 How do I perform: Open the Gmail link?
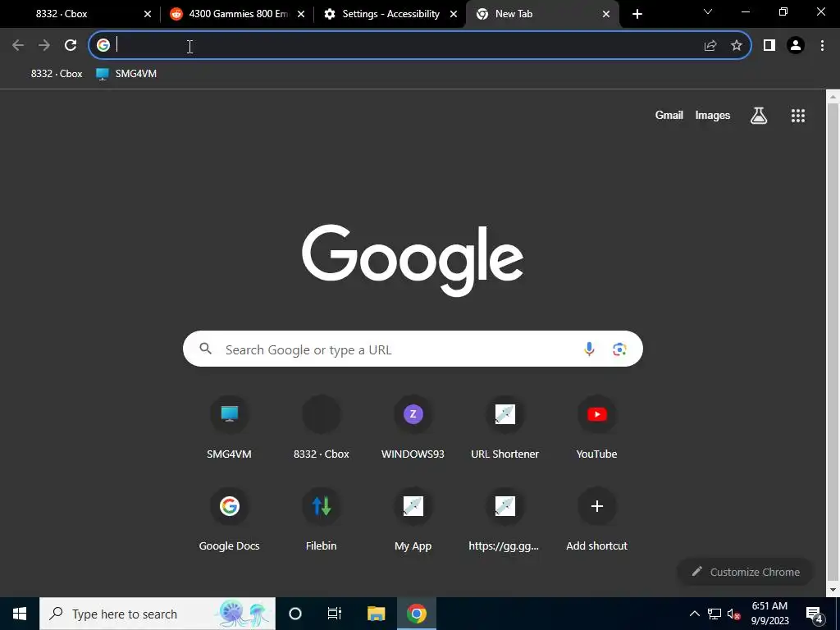click(x=669, y=115)
